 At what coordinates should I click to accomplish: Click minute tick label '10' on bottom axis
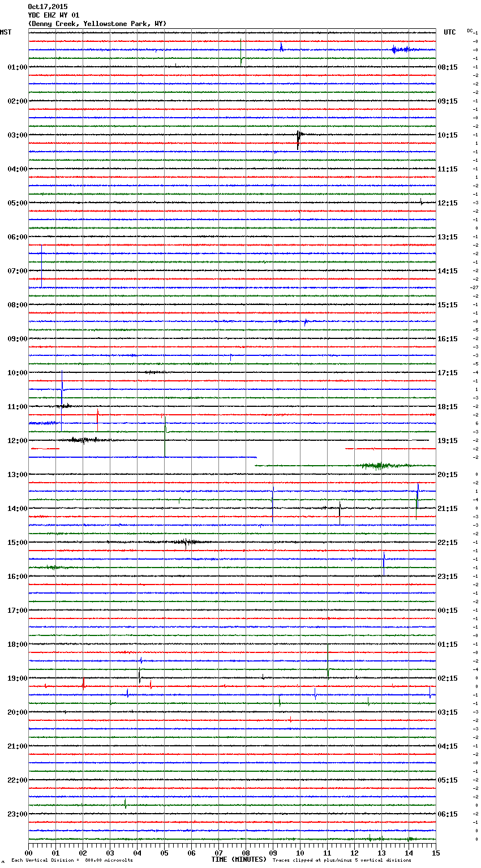(300, 853)
